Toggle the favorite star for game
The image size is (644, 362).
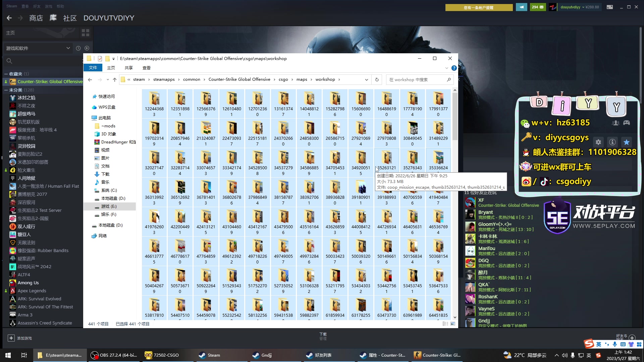coord(626,142)
